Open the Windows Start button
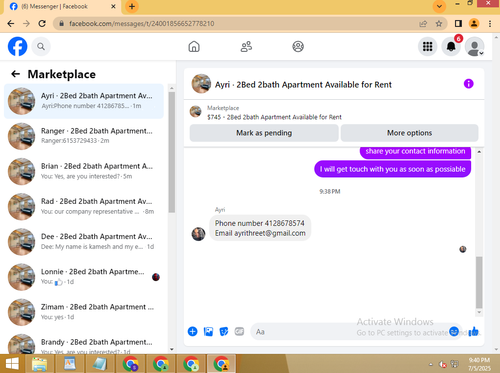Image resolution: width=500 pixels, height=373 pixels. click(x=12, y=364)
